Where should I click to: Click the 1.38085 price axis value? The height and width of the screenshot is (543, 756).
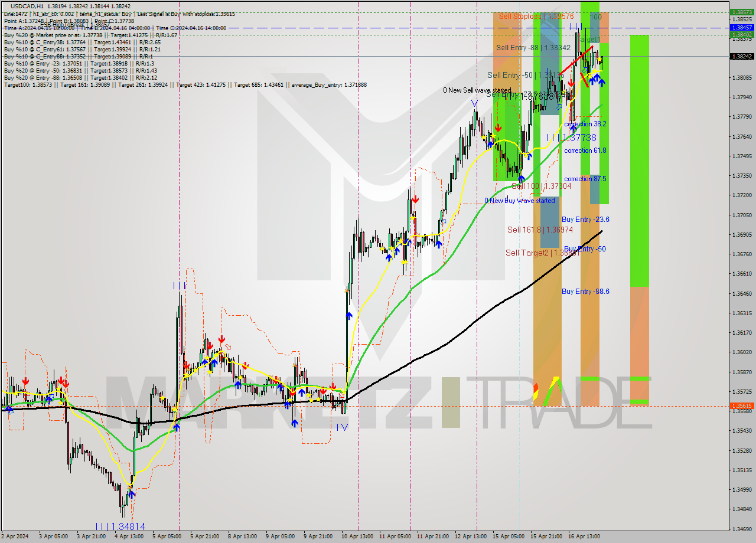point(741,77)
